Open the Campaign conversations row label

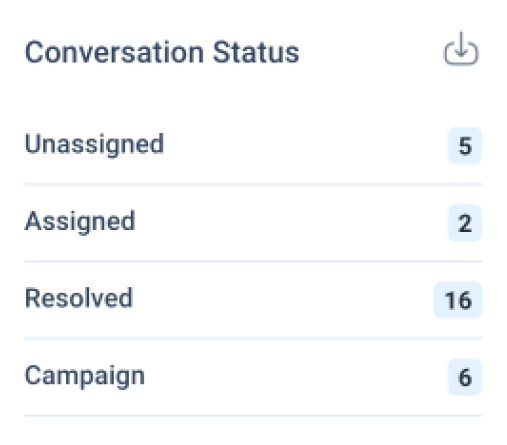click(85, 376)
